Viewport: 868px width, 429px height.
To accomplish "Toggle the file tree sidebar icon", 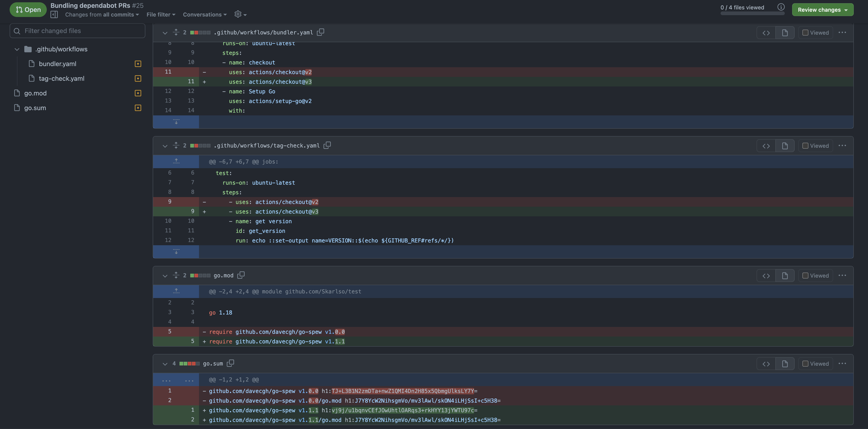I will [x=54, y=14].
